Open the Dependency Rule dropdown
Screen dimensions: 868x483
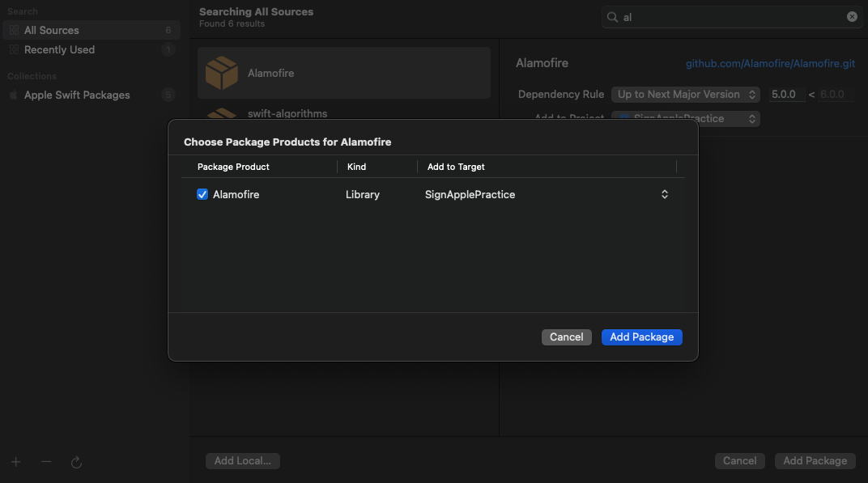pos(685,94)
